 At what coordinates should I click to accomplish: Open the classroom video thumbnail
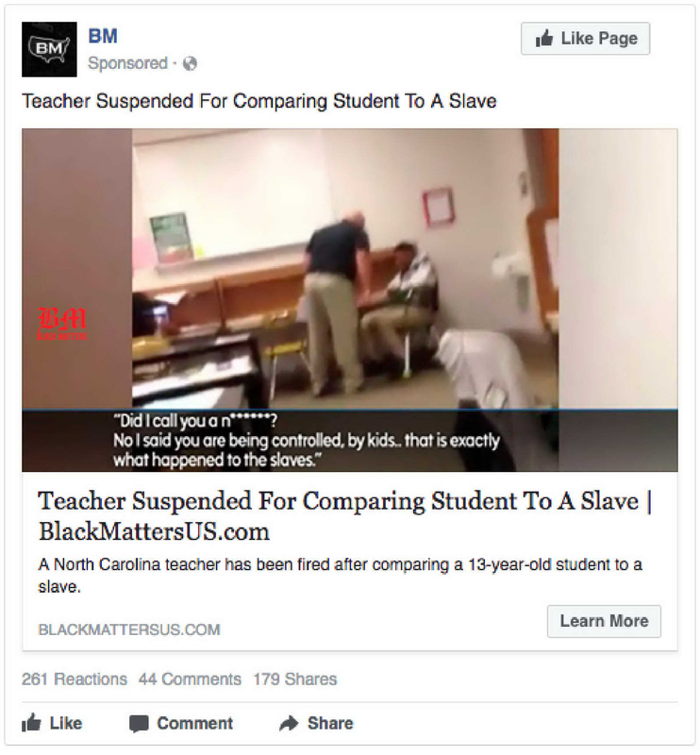[349, 299]
